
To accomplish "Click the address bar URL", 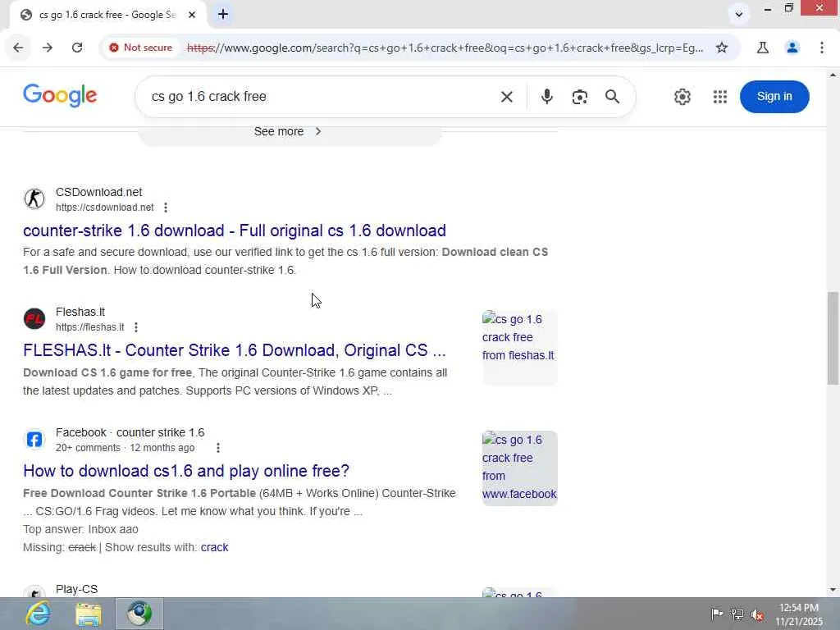I will click(445, 48).
